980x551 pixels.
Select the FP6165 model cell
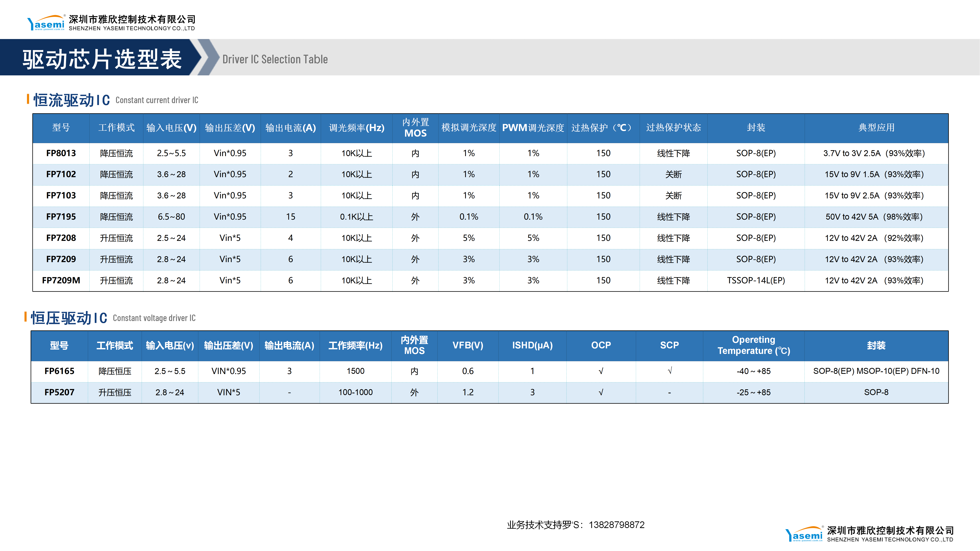(x=59, y=371)
